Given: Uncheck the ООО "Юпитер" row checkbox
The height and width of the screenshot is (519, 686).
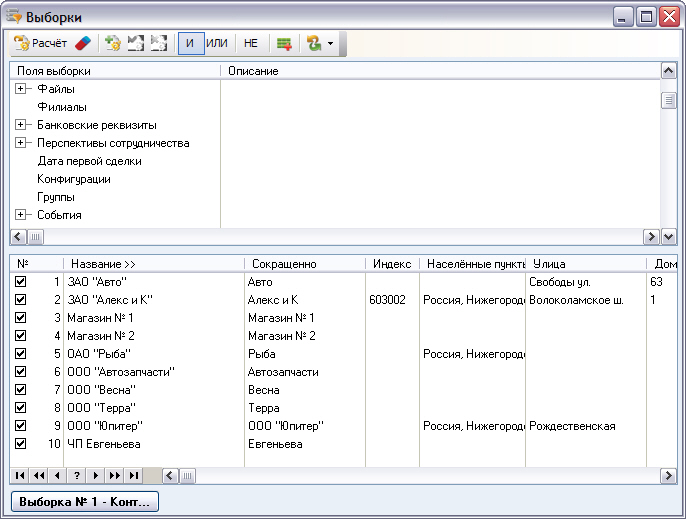Looking at the screenshot, I should pos(20,425).
